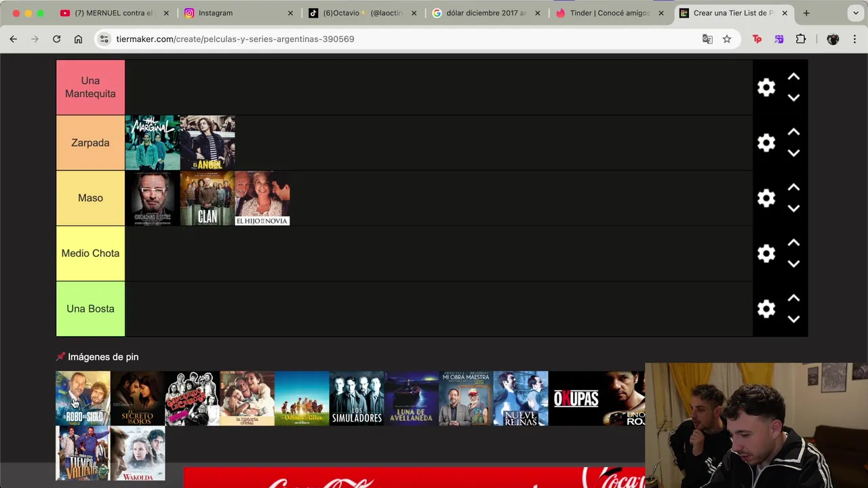Viewport: 868px width, 488px height.
Task: Select El Marginal poster in Zarpada
Action: coord(153,142)
